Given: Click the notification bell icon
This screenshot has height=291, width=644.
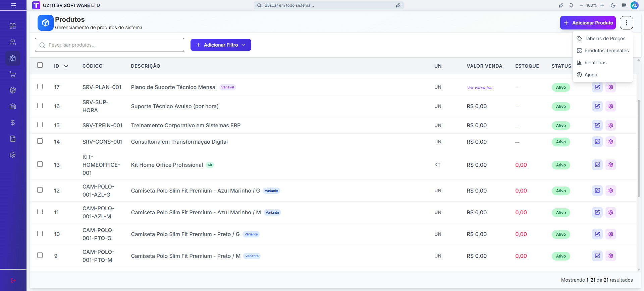Looking at the screenshot, I should point(571,5).
